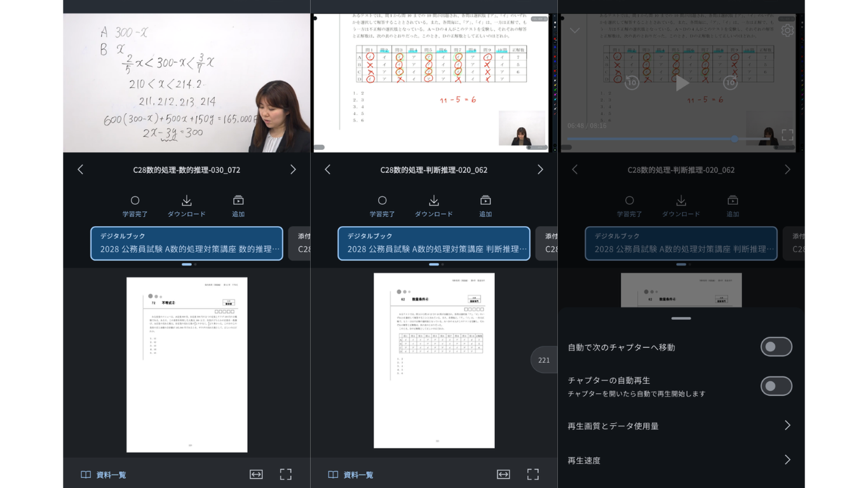This screenshot has width=868, height=488.
Task: Open 再生画質とデータ使用量 settings
Action: (x=681, y=426)
